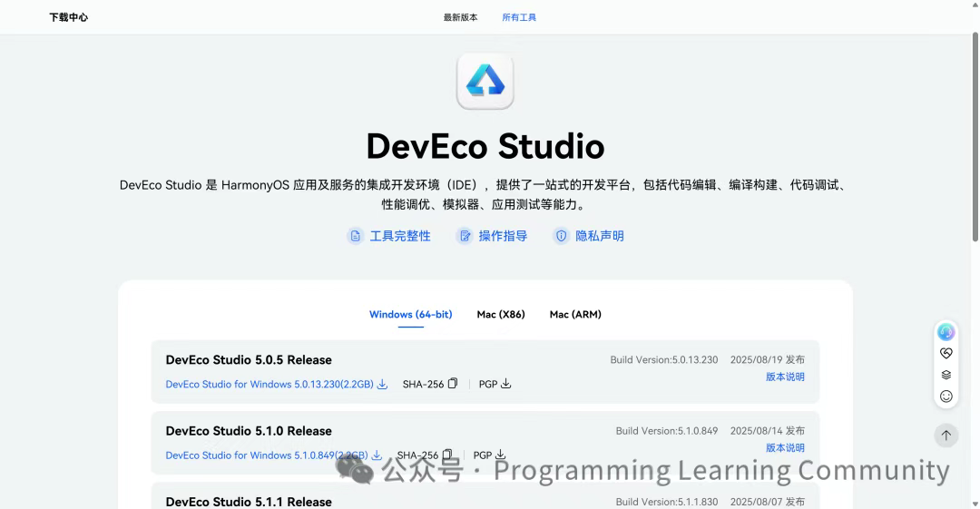
Task: Open the 工具完整性 link
Action: tap(400, 236)
